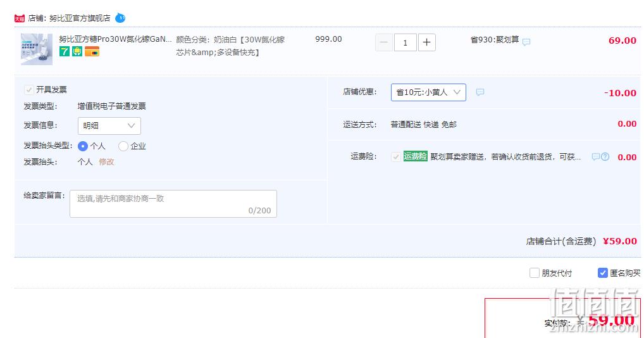Viewport: 644px width, 338px height.
Task: Increase quantity with the plus button
Action: pos(427,42)
